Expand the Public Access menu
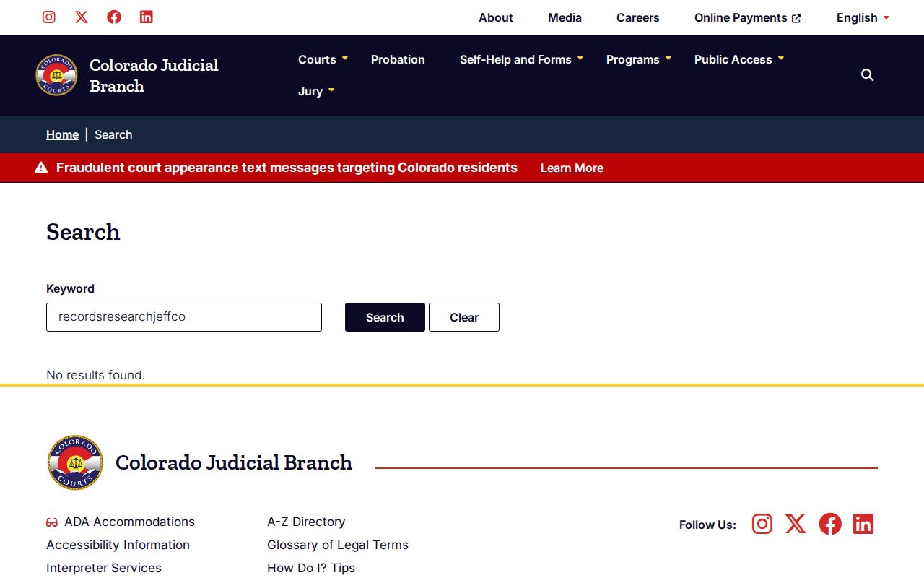Viewport: 924px width, 578px height. click(x=739, y=59)
